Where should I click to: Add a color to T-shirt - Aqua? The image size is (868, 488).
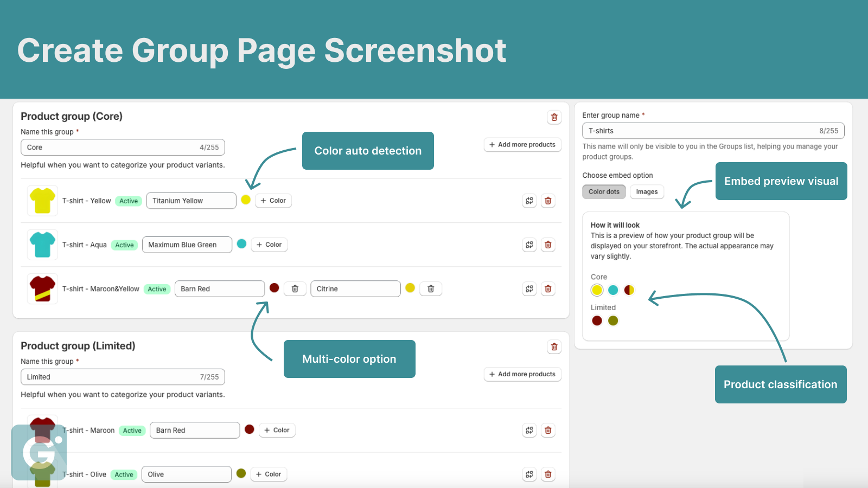point(269,245)
